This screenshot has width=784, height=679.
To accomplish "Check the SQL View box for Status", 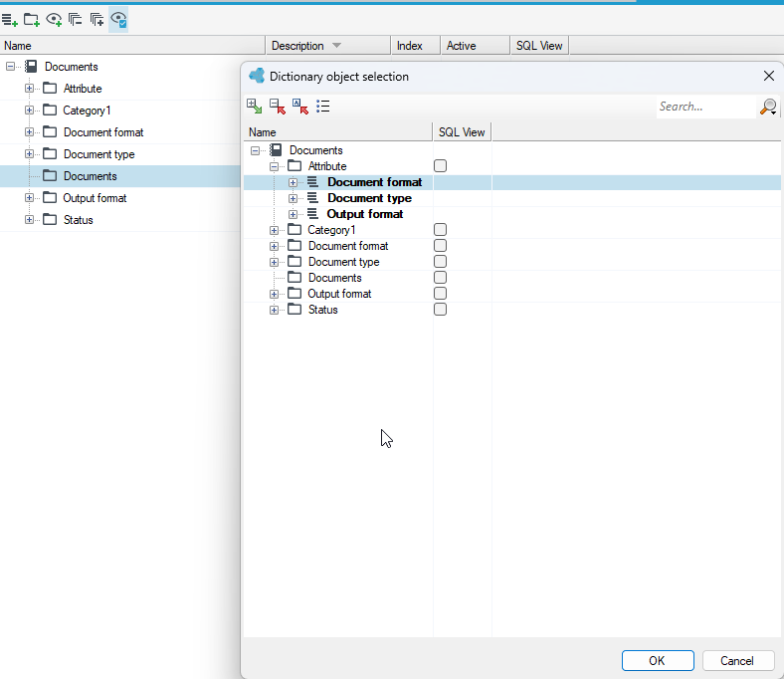I will [x=440, y=310].
